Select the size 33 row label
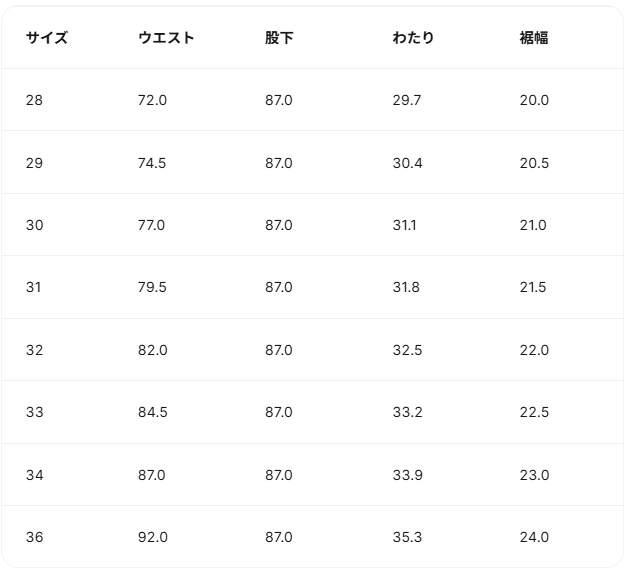This screenshot has height=570, width=626. [35, 412]
